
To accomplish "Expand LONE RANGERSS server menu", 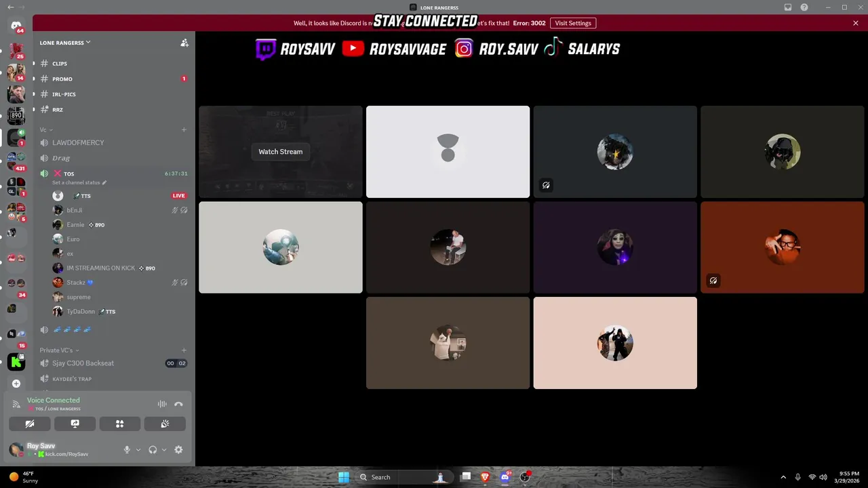I will [65, 43].
